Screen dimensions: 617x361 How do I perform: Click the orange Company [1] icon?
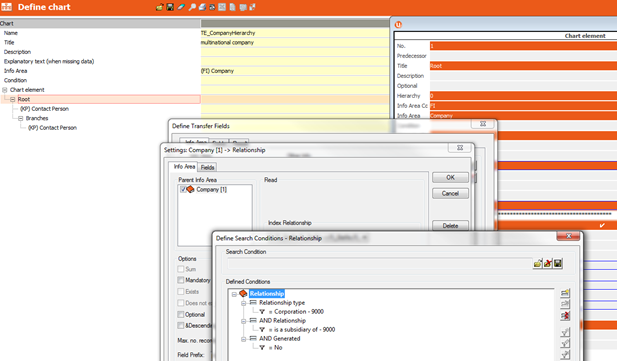(x=190, y=190)
